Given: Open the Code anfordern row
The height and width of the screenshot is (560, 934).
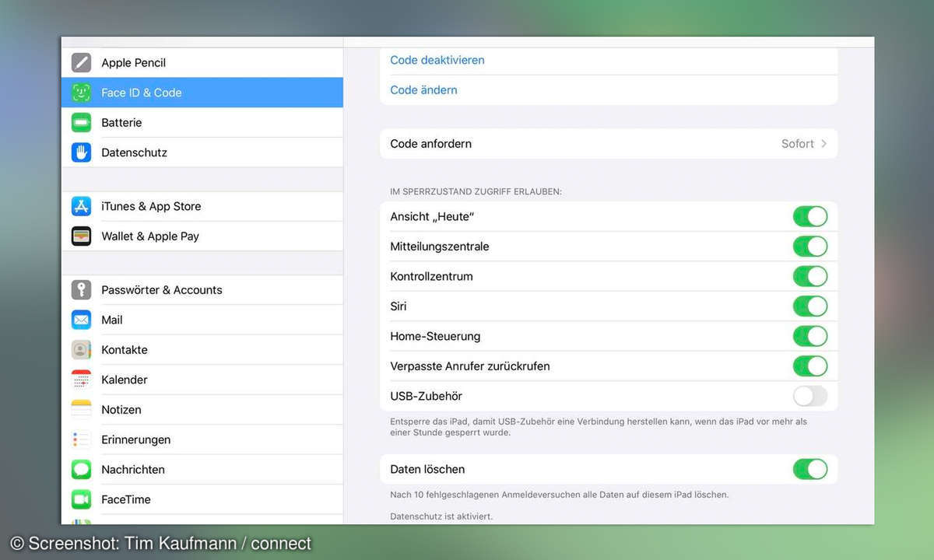Looking at the screenshot, I should [x=609, y=144].
